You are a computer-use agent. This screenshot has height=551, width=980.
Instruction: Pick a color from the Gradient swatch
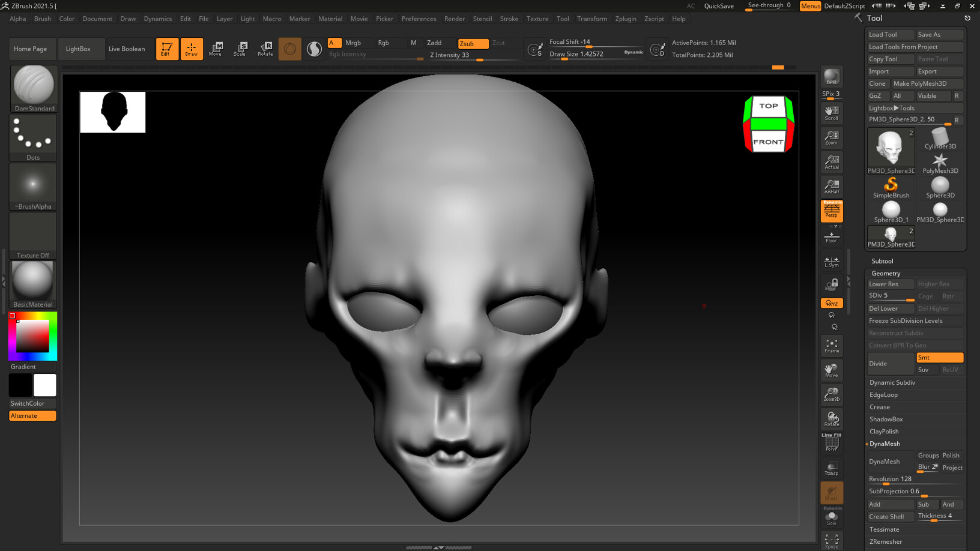[x=32, y=336]
